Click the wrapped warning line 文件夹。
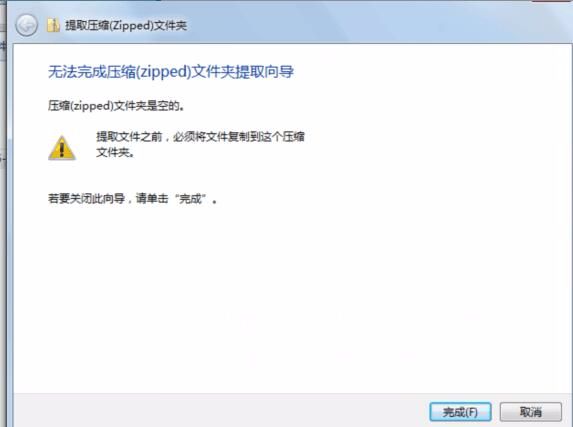This screenshot has width=573, height=427. point(115,152)
